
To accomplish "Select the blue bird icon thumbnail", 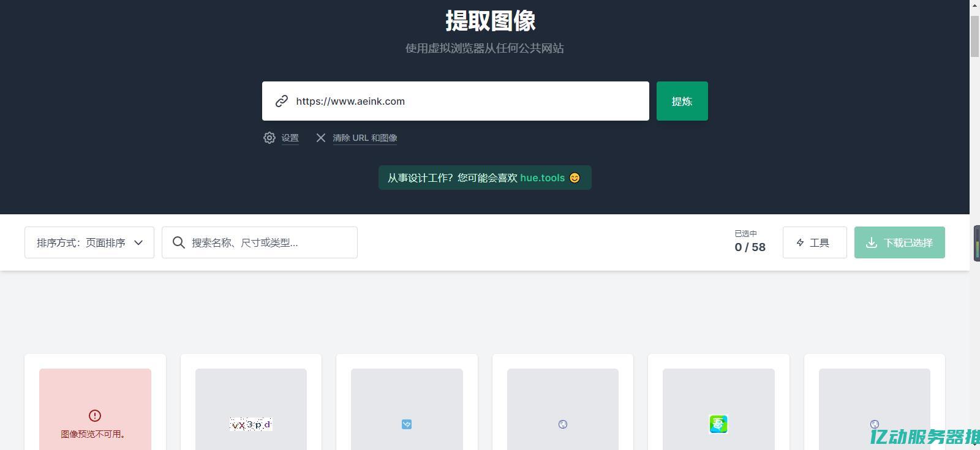I will [x=407, y=424].
